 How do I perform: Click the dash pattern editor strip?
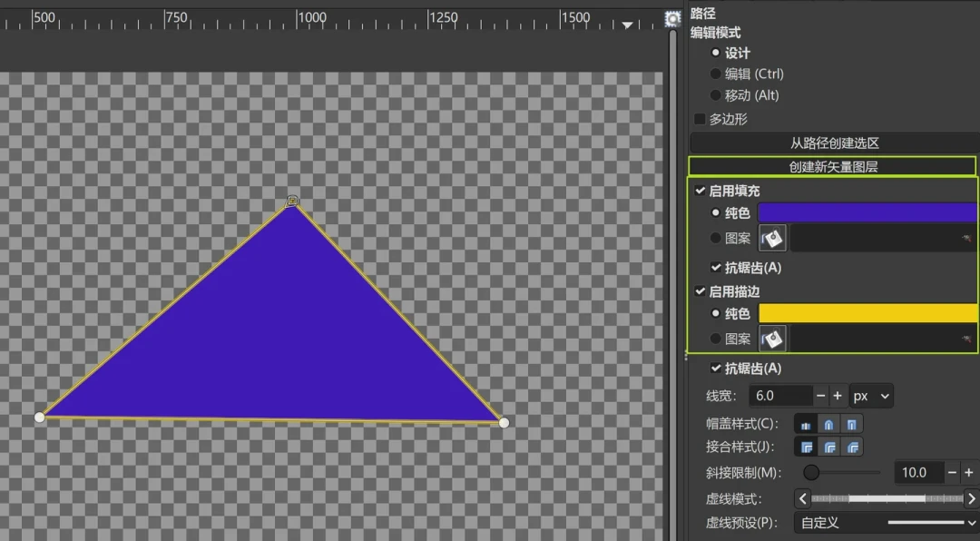pyautogui.click(x=887, y=499)
